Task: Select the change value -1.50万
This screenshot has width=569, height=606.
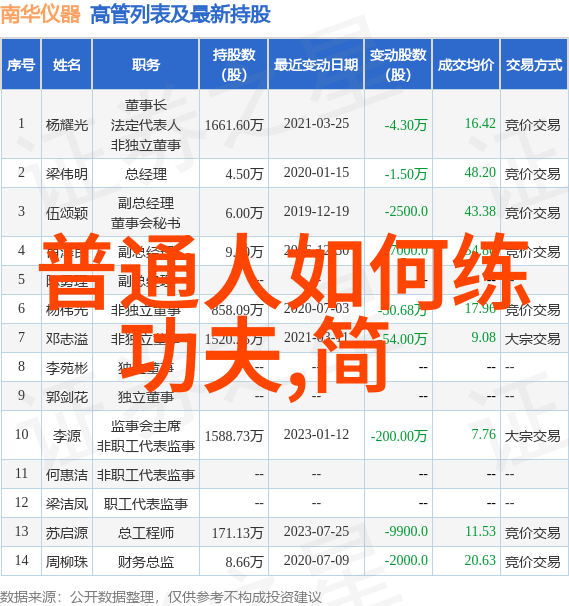Action: tap(406, 174)
